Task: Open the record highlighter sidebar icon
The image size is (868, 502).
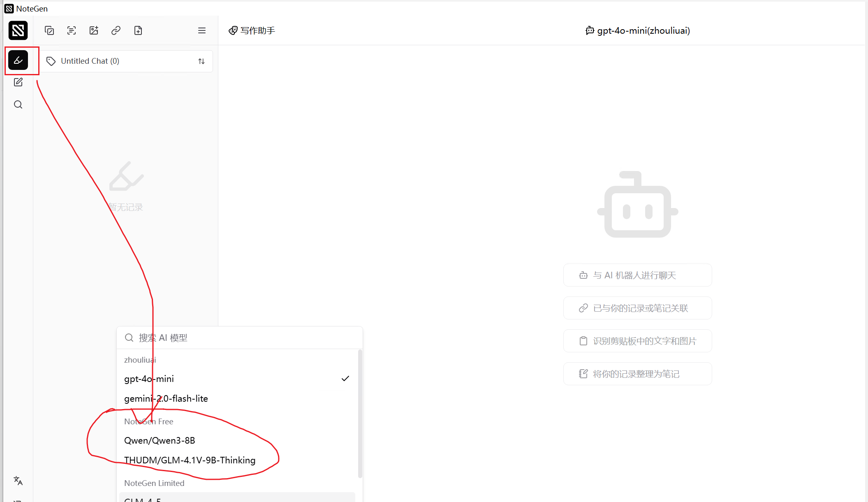Action: pos(18,60)
